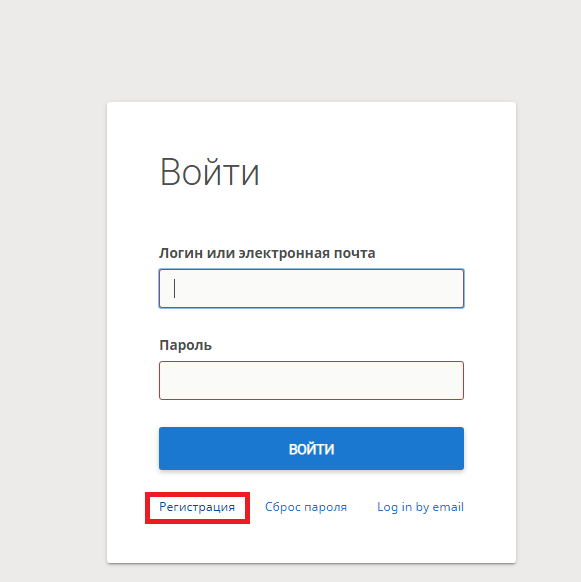Open the Сброс пароля link
This screenshot has width=581, height=582.
pyautogui.click(x=306, y=507)
